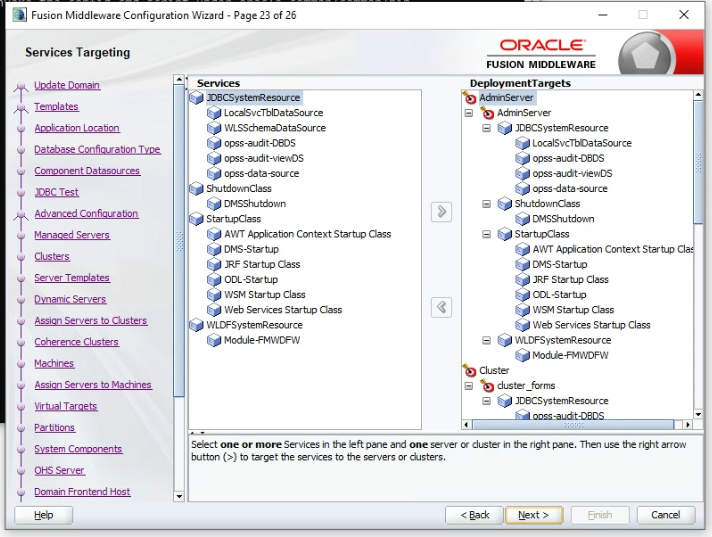The height and width of the screenshot is (537, 712).
Task: Open Managed Servers step
Action: pos(72,235)
